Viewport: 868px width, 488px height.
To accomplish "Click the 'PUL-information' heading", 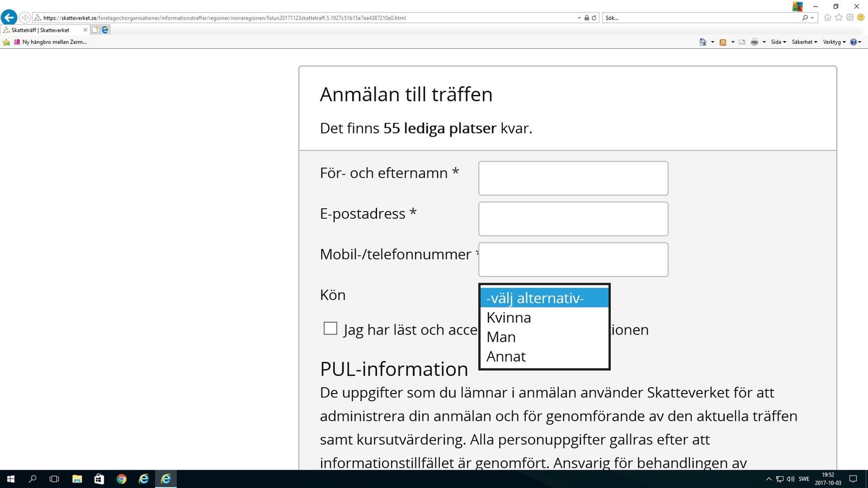I will [x=394, y=369].
